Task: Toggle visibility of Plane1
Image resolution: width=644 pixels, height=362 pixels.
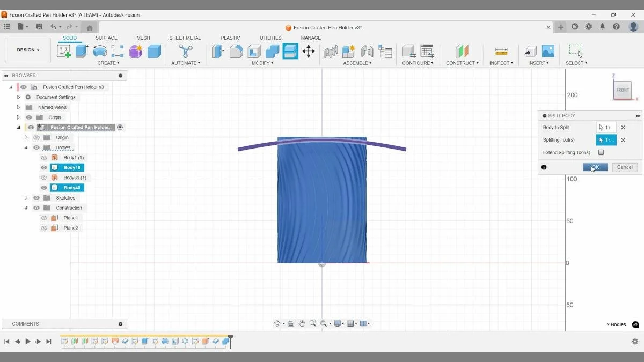Action: point(44,218)
